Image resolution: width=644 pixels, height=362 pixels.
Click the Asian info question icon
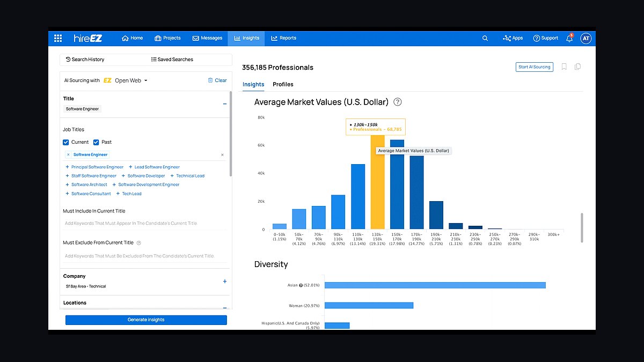click(301, 285)
